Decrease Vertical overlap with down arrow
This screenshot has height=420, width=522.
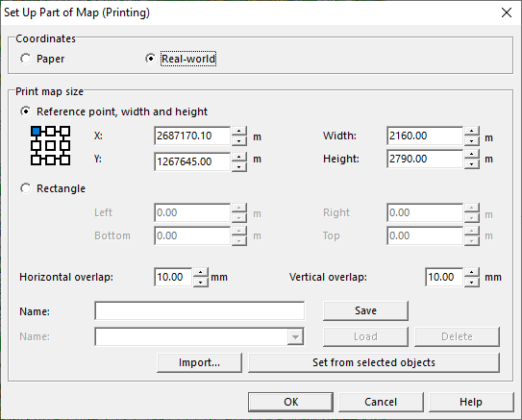click(471, 282)
